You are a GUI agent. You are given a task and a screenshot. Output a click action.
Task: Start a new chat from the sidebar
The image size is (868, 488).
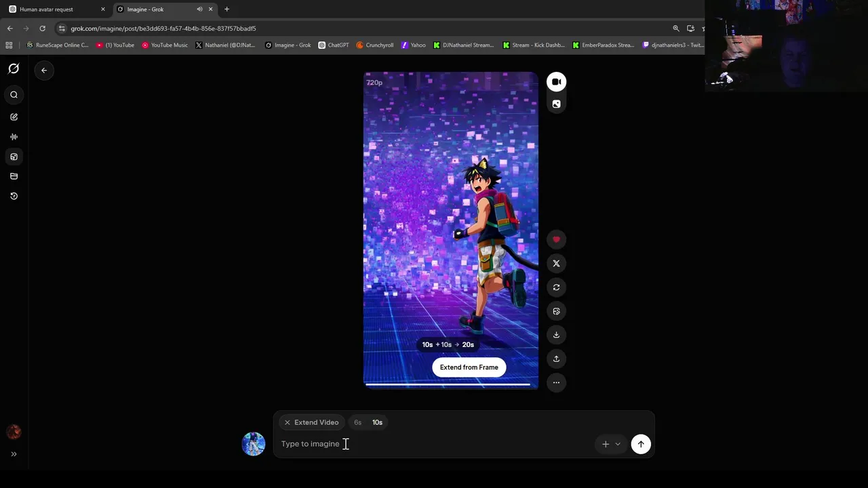tap(14, 117)
